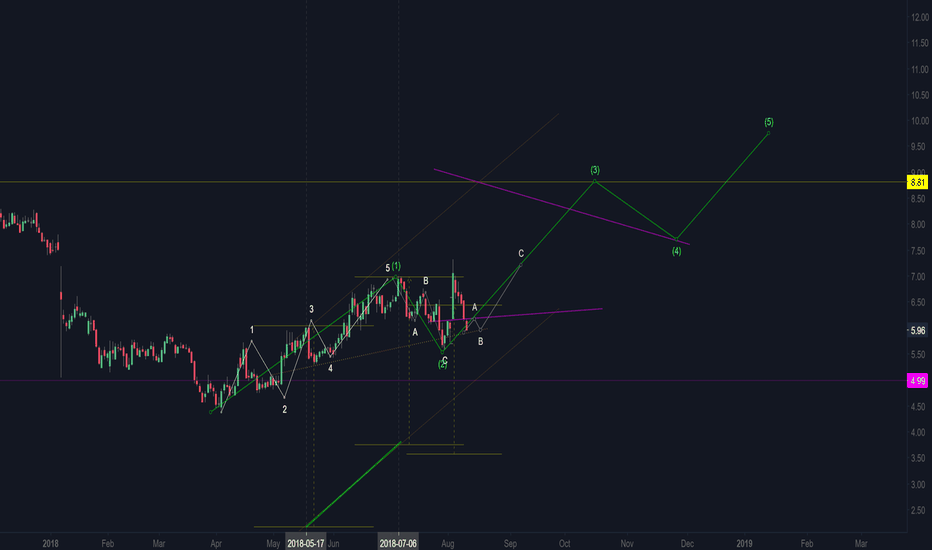The image size is (932, 550).
Task: Click the magenta 4.99 price label
Action: (917, 381)
